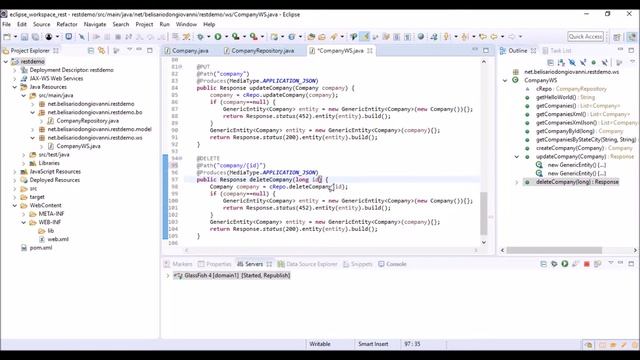Click the editor vertical scrollbar thumb
Viewport: 640px width, 360px height.
[484, 213]
